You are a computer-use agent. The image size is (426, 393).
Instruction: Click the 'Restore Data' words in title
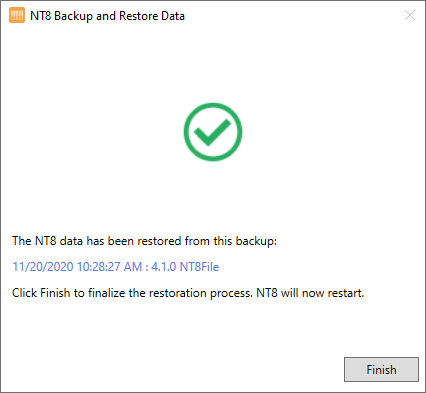tap(152, 16)
